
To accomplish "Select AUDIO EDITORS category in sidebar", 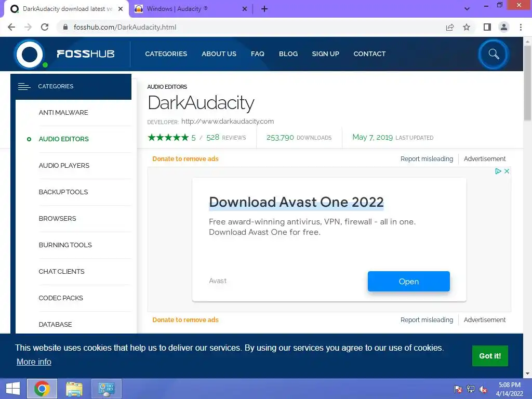I will 64,139.
